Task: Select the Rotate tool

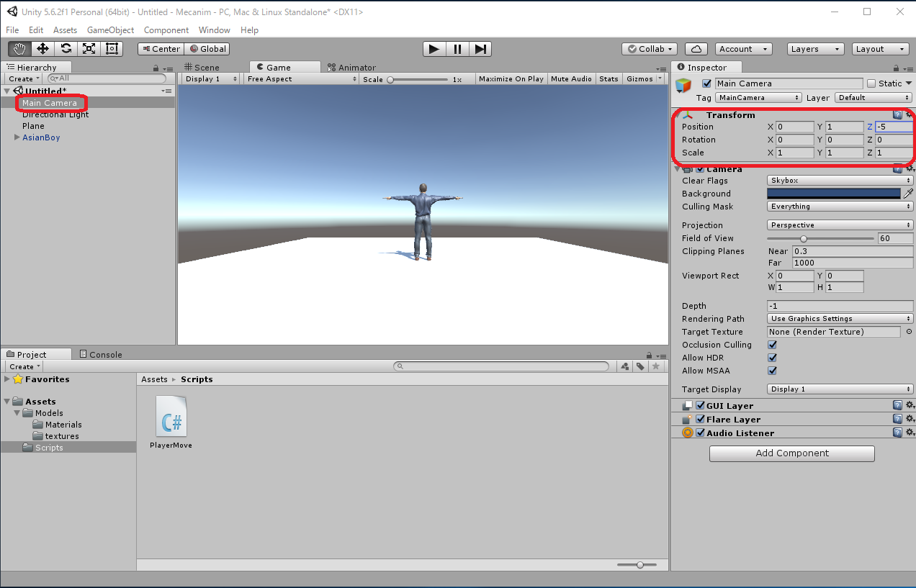Action: coord(66,49)
